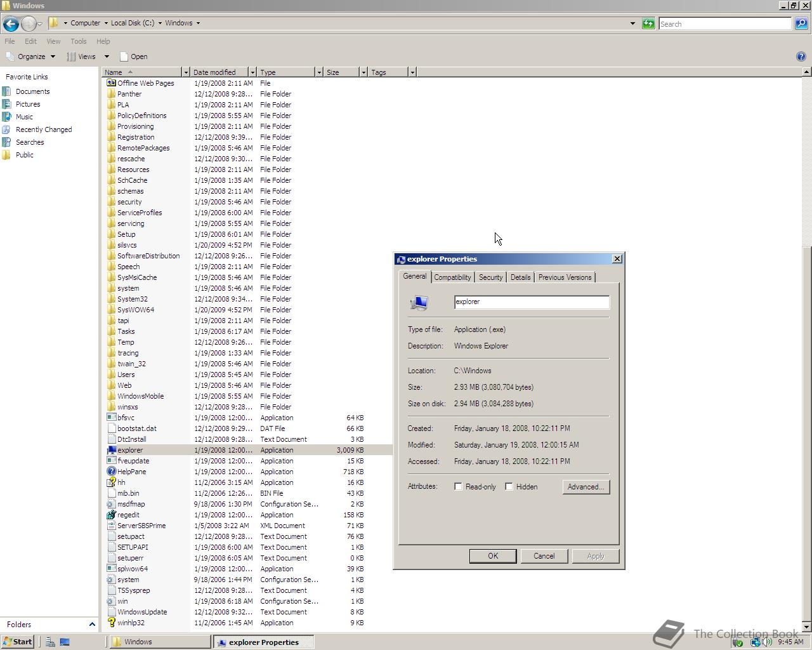Viewport: 812px width, 650px height.
Task: Click the Back navigation arrow
Action: pyautogui.click(x=10, y=24)
